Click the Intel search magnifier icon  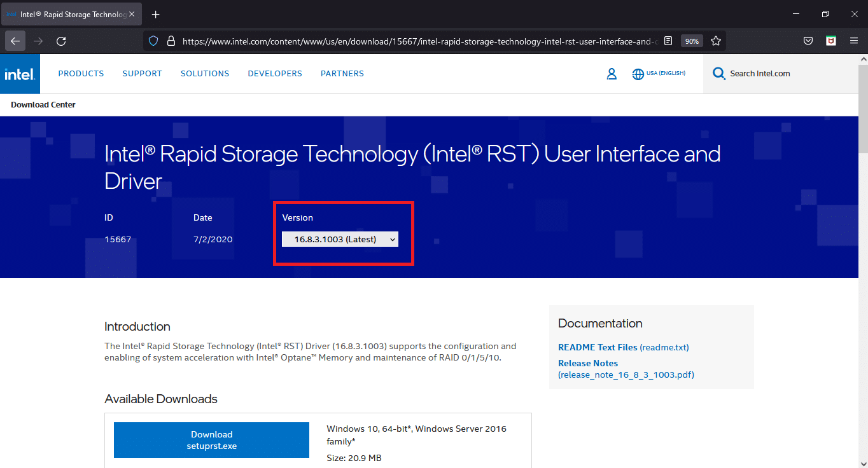[719, 74]
